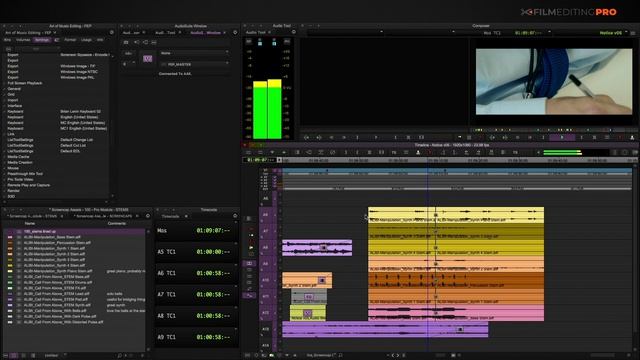This screenshot has width=640, height=360.
Task: Select the Full Screen Playback setting
Action: coord(25,83)
